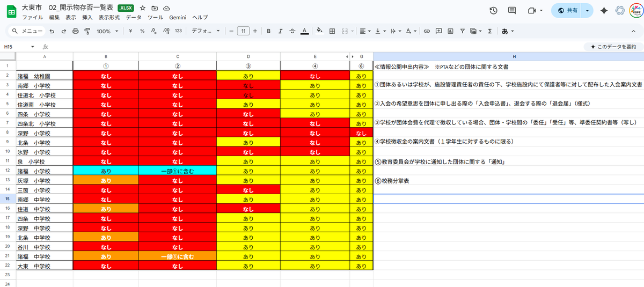Open the 表示 menu
644x287 pixels.
point(71,18)
